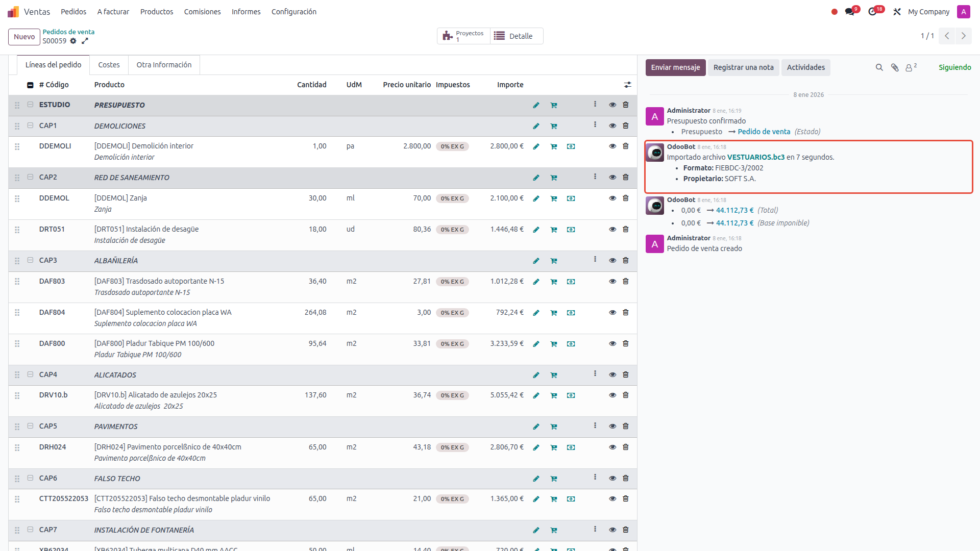
Task: Click the search icon in chatter
Action: 879,67
